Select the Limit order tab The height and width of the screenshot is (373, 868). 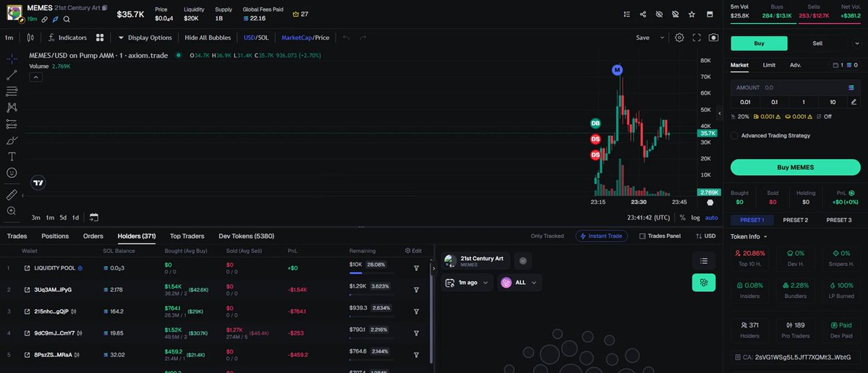[x=769, y=65]
